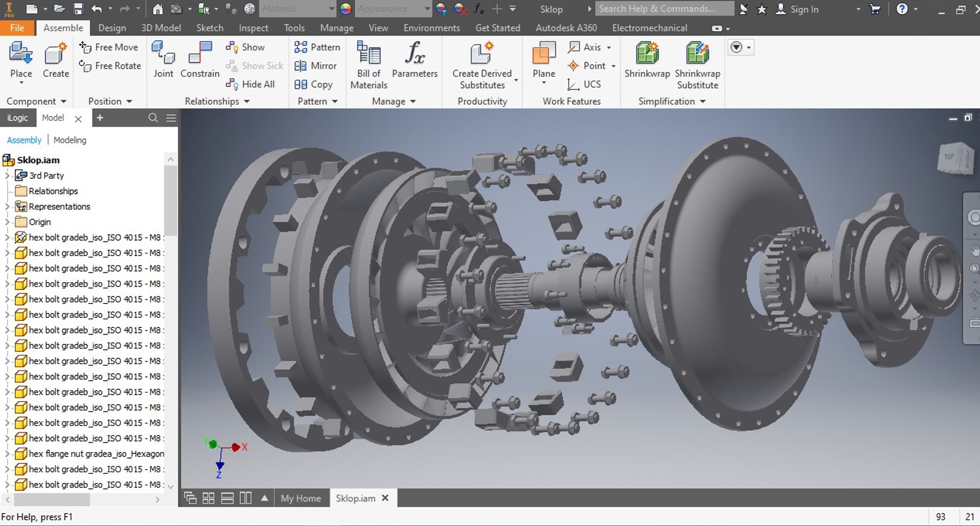
Task: Click the Constrain tool
Action: (x=200, y=60)
